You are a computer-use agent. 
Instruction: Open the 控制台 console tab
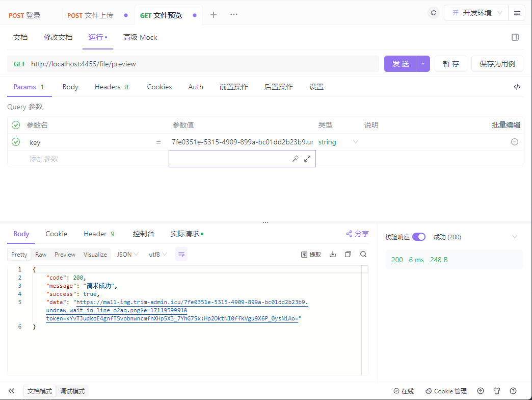pyautogui.click(x=143, y=234)
